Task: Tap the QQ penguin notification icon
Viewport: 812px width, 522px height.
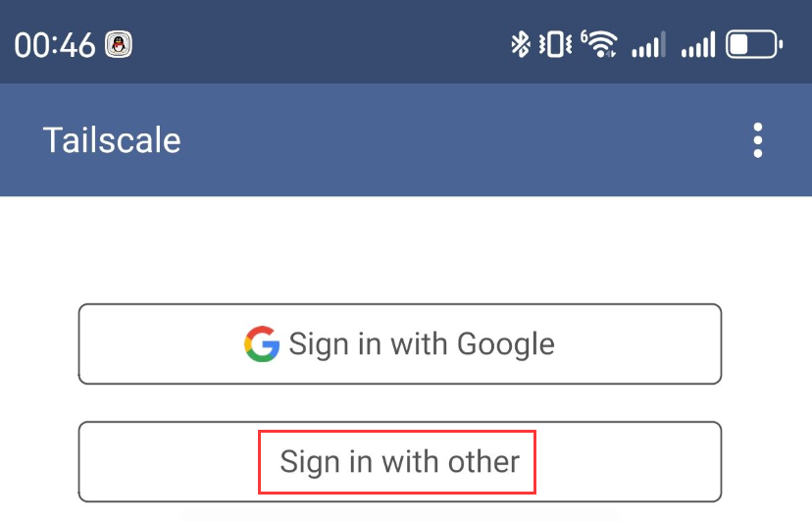Action: pos(119,44)
